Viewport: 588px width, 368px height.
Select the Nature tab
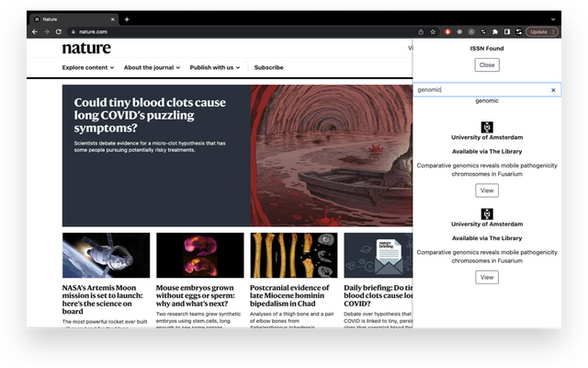coord(75,19)
